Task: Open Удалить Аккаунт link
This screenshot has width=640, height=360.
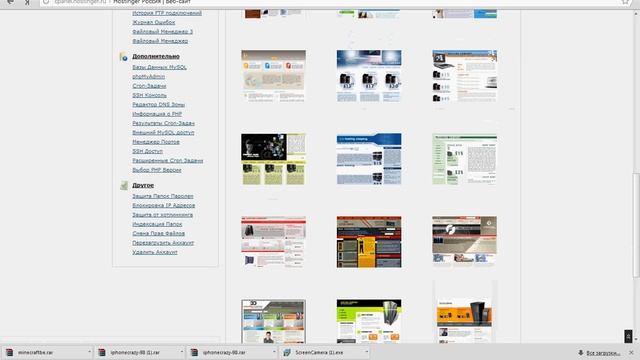Action: pyautogui.click(x=155, y=252)
